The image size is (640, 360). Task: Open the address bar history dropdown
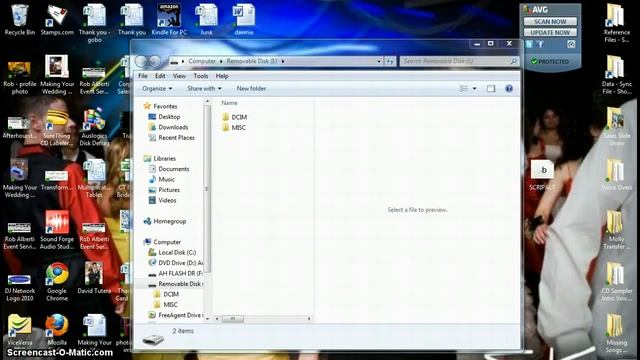[x=379, y=61]
